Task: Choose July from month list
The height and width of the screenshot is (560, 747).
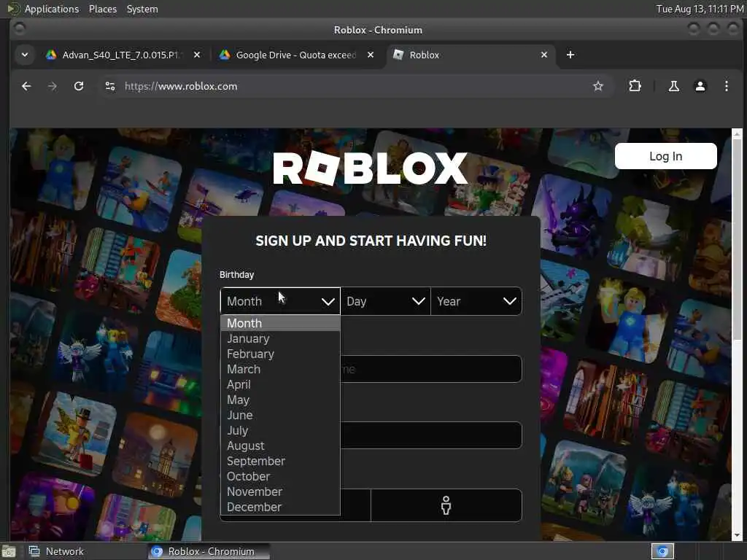Action: pos(280,430)
